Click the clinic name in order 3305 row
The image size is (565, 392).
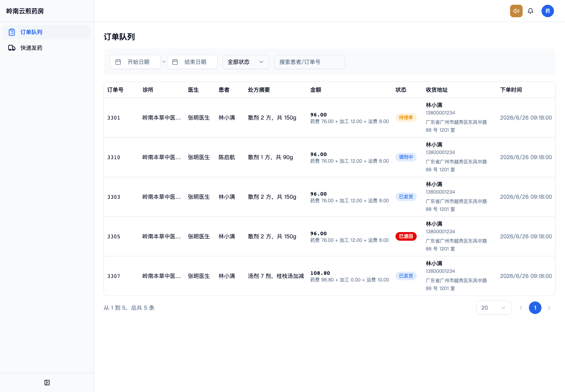point(162,236)
